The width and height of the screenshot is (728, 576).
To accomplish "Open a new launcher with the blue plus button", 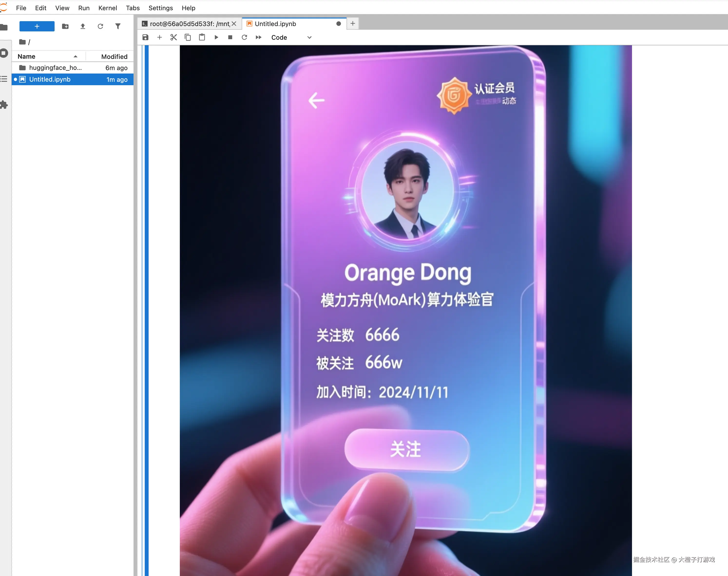I will [37, 26].
